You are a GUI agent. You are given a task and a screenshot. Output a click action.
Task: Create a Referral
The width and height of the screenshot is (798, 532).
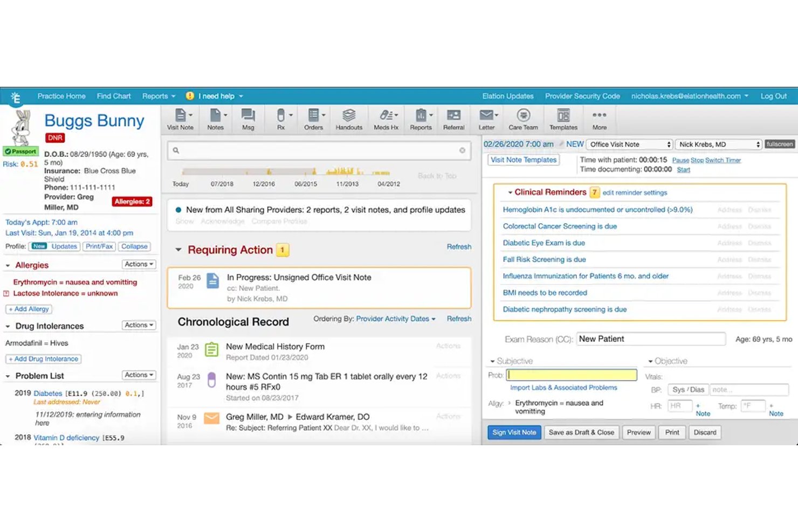point(453,120)
